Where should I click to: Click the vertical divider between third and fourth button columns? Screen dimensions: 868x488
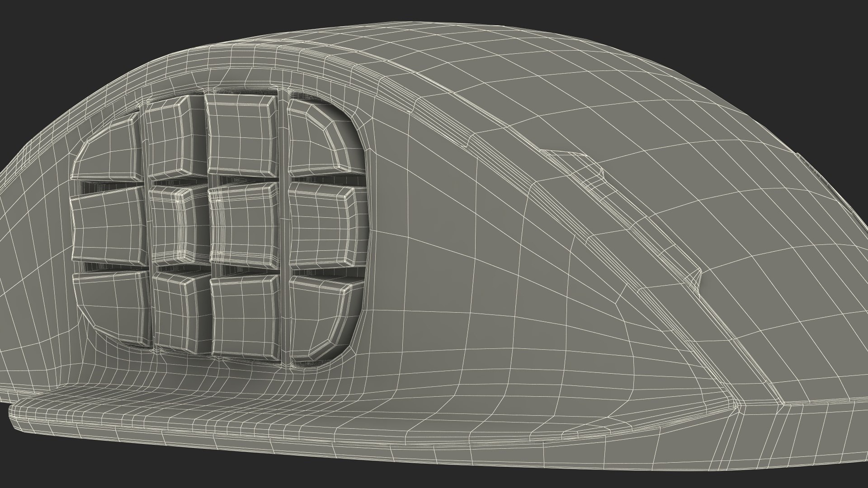click(283, 224)
